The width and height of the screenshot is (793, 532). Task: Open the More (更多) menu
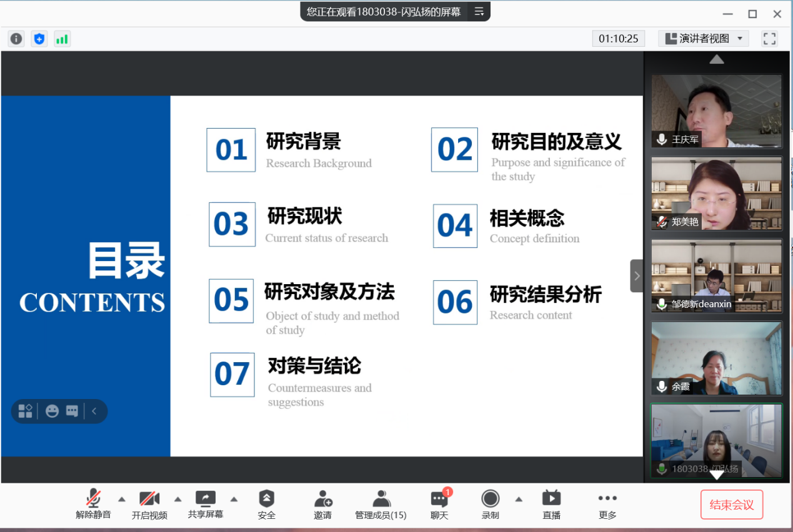tap(607, 504)
